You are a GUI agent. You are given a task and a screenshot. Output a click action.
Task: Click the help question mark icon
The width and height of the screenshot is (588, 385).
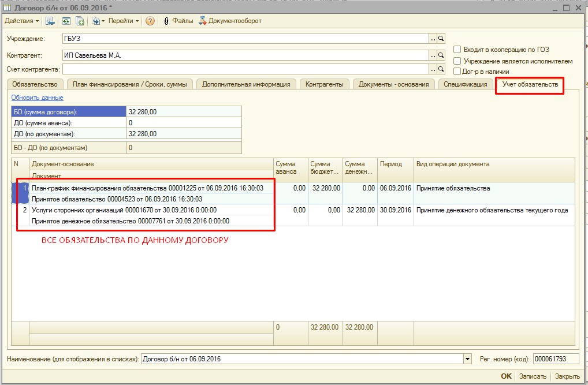pyautogui.click(x=150, y=21)
